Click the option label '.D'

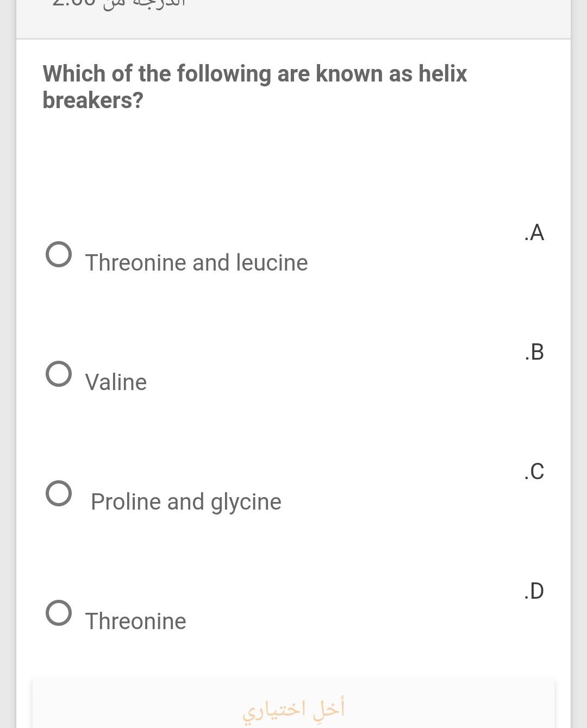click(x=534, y=592)
